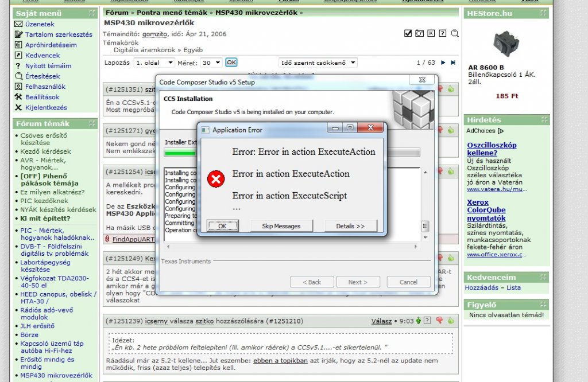Image resolution: width=588 pixels, height=382 pixels.
Task: Close the Code Composer Studio v5 Setup window
Action: click(422, 80)
